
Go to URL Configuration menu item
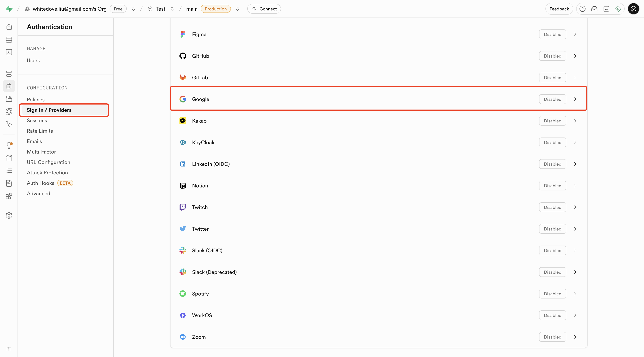coord(48,162)
